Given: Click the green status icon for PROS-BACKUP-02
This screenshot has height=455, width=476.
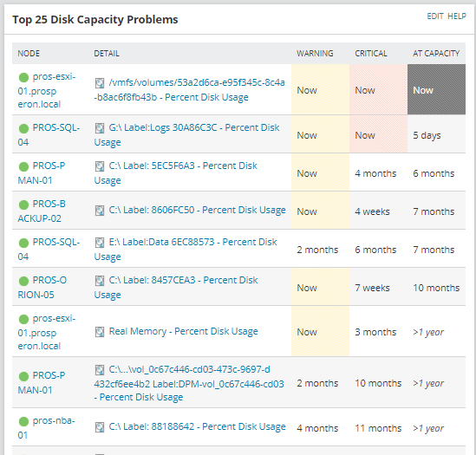Looking at the screenshot, I should (23, 205).
